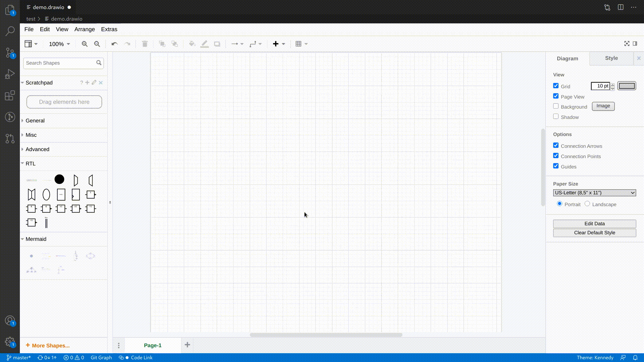
Task: Expand the General shapes section
Action: [35, 120]
